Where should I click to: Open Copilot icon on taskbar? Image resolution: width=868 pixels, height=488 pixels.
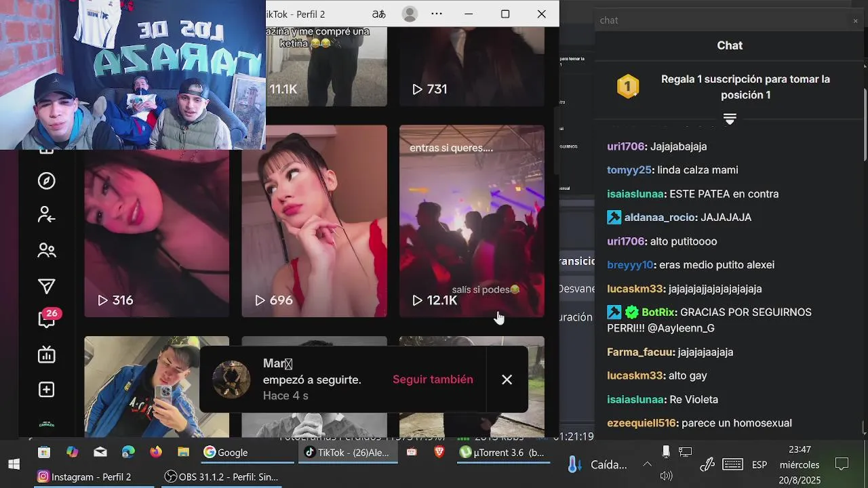(x=72, y=452)
